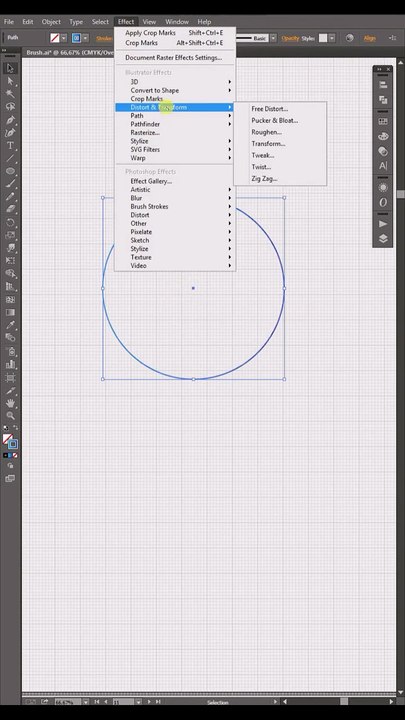The image size is (405, 720).
Task: Select the Selection arrow tool
Action: [x=10, y=69]
